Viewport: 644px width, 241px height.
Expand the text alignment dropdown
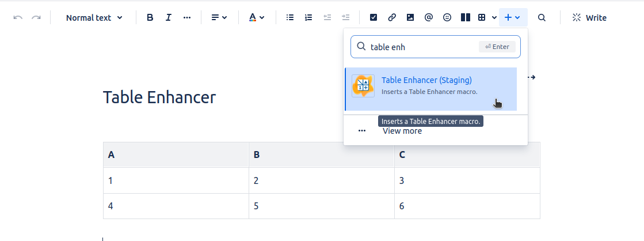219,17
